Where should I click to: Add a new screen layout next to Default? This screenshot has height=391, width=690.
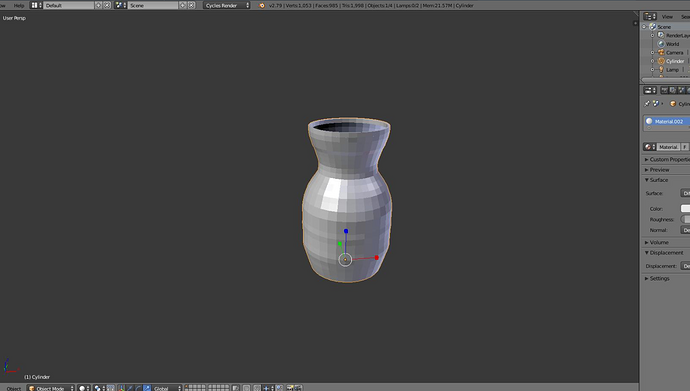pos(99,5)
